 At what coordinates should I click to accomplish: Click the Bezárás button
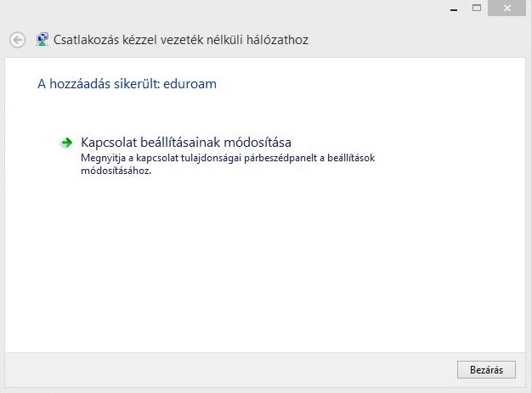(x=486, y=369)
